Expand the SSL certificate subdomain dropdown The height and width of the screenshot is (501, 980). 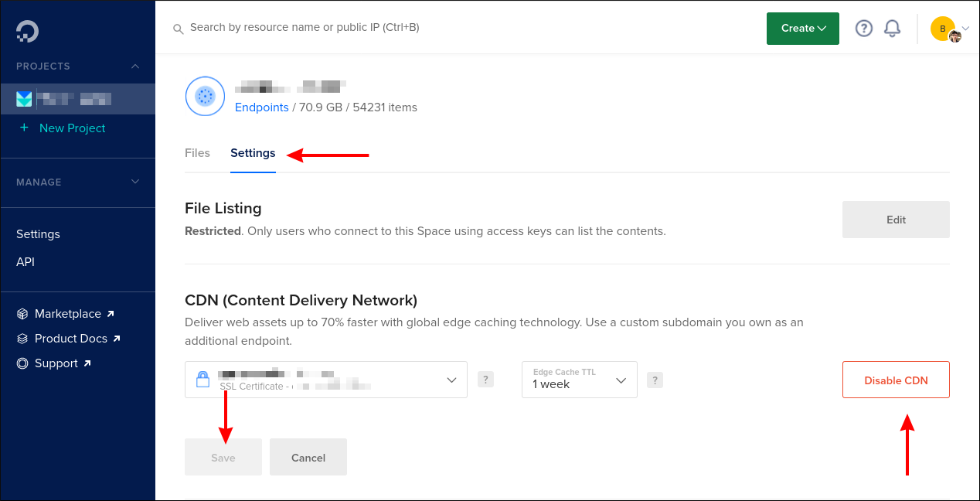coord(452,379)
